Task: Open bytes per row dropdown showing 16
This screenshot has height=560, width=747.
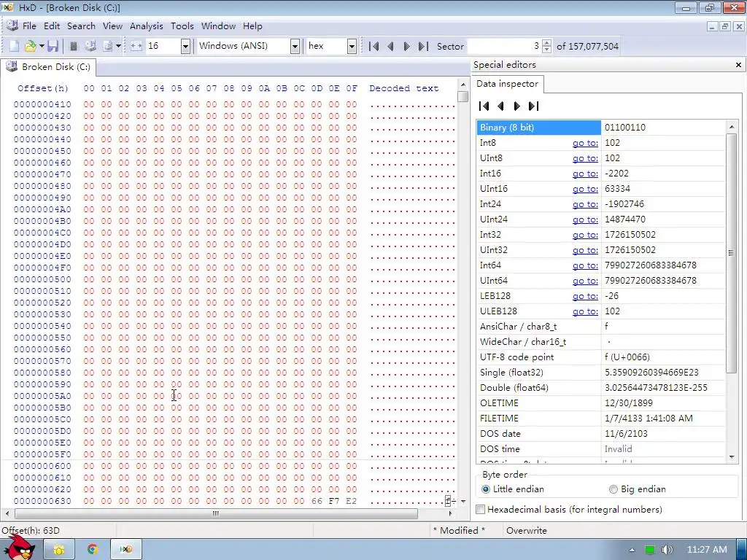Action: coord(185,46)
